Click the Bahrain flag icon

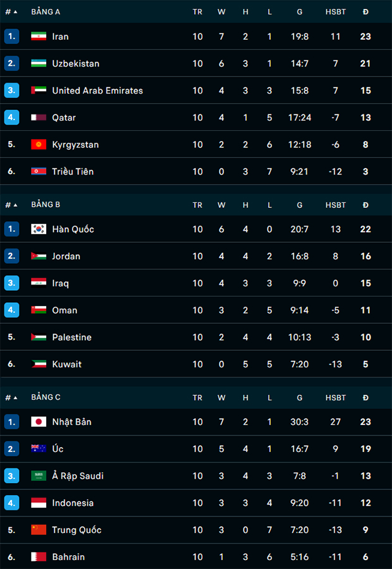pyautogui.click(x=39, y=556)
